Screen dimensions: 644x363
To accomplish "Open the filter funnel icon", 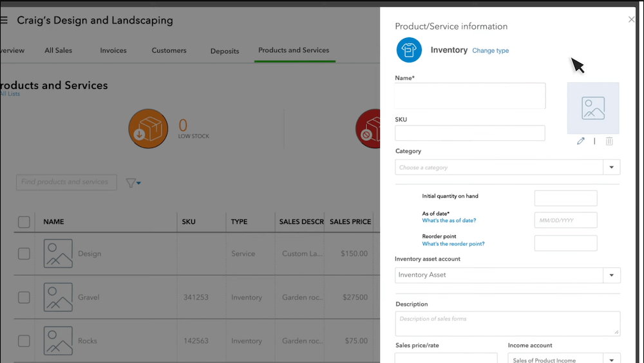I will coord(133,183).
